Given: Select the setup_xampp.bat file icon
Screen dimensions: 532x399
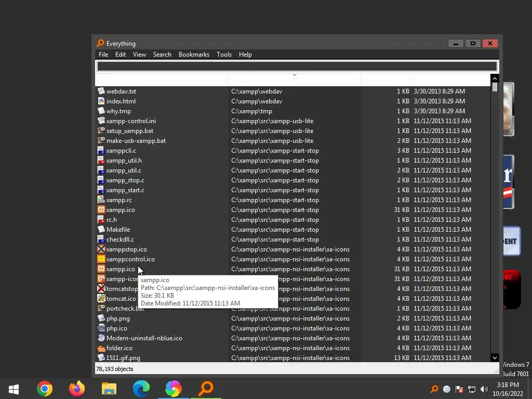Looking at the screenshot, I should tap(101, 130).
